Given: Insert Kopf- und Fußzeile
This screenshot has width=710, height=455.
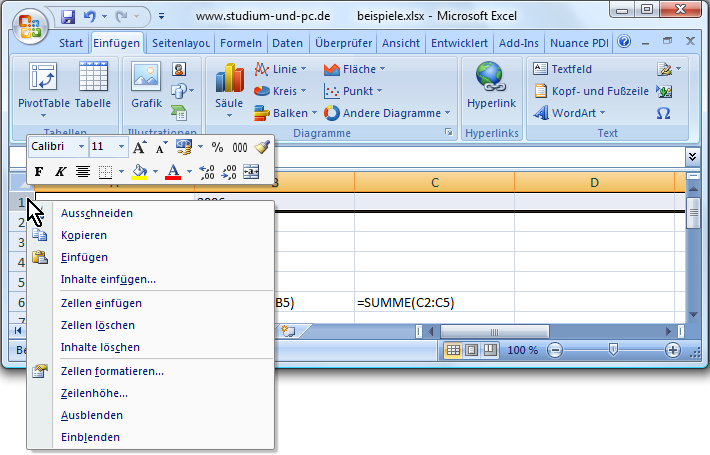Looking at the screenshot, I should 591,91.
